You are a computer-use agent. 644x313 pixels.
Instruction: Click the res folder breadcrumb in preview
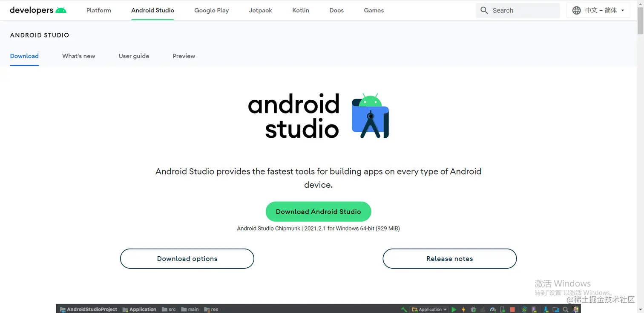(211, 310)
